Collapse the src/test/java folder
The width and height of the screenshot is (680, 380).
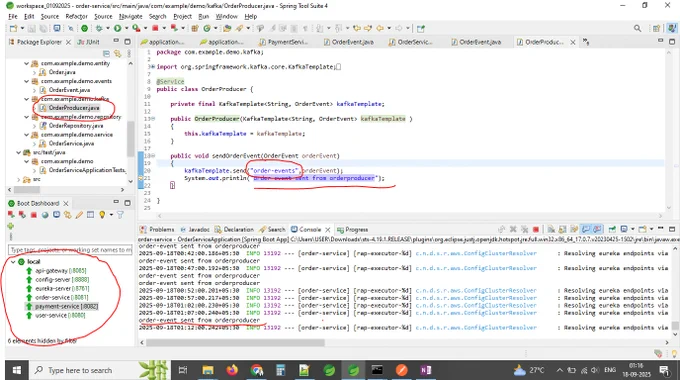pyautogui.click(x=19, y=153)
